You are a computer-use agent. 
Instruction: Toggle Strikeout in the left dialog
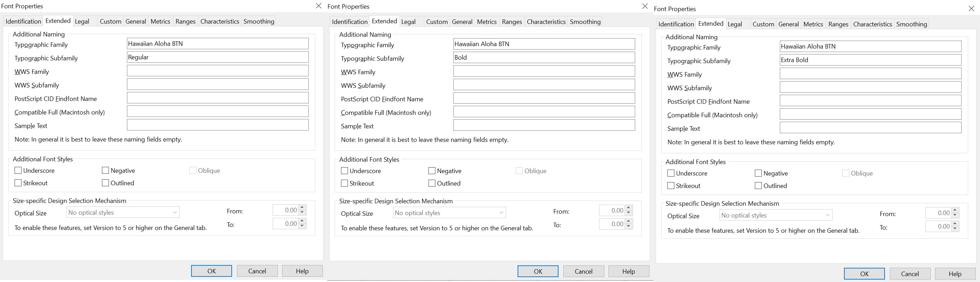(x=18, y=183)
